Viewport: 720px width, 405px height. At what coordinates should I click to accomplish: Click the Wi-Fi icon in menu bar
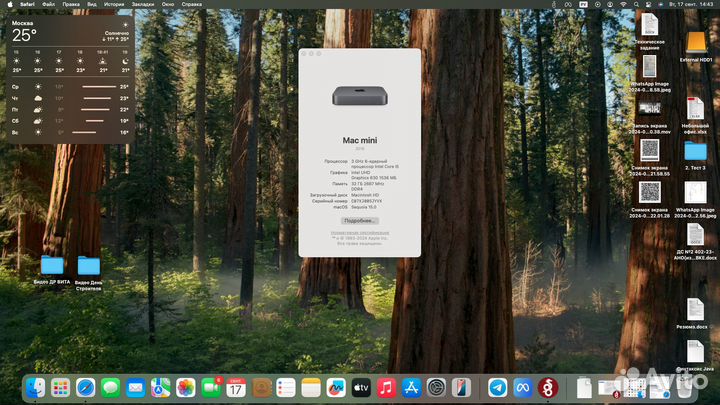coord(623,4)
